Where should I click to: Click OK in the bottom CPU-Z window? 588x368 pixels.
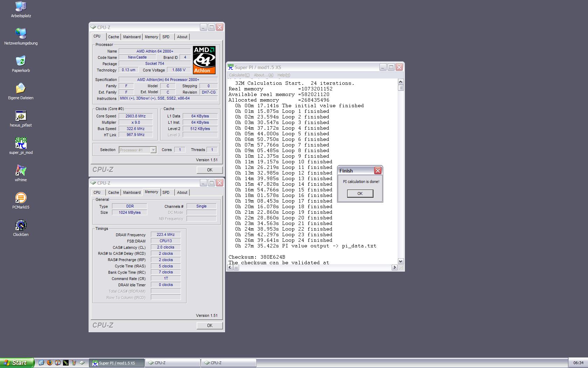tap(210, 326)
